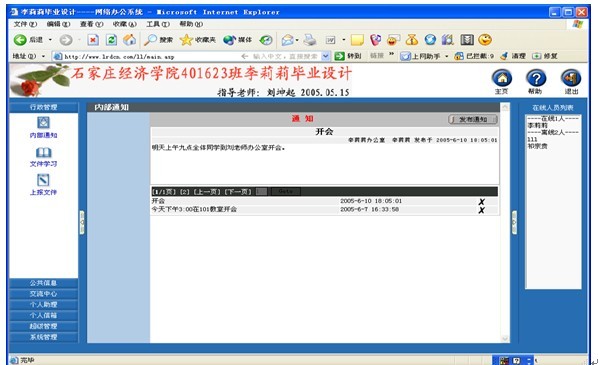Open the 收藏(A) menu

tap(125, 24)
